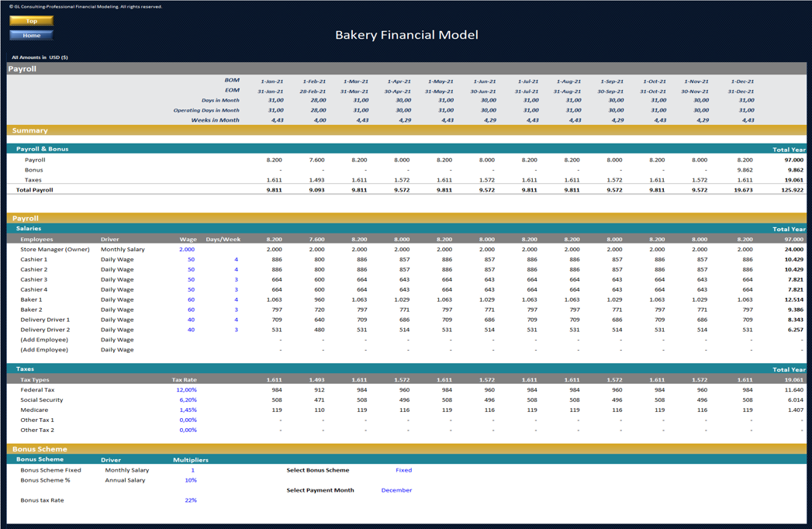This screenshot has height=529, width=812.
Task: Select the Bonus Scheme value Fixed
Action: point(403,471)
